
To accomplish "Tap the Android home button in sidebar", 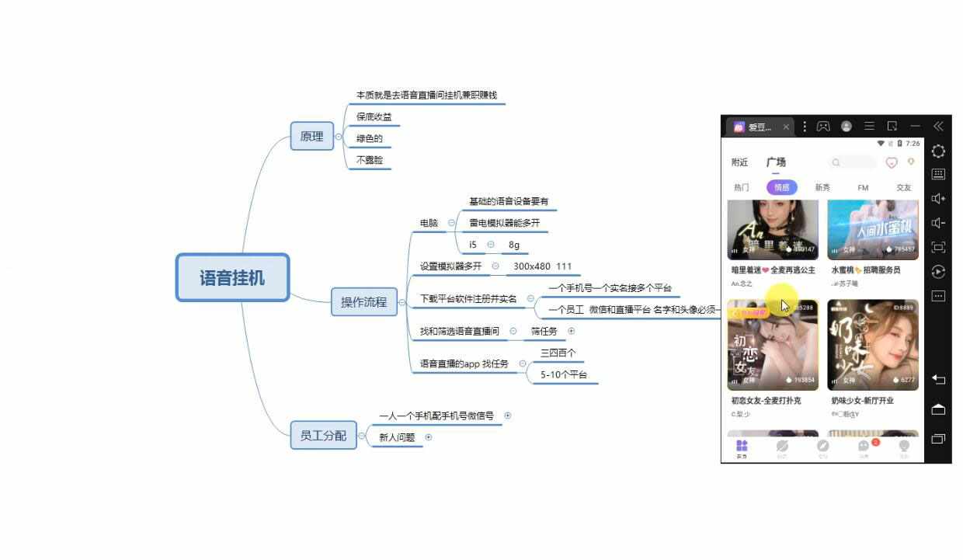I will click(938, 409).
